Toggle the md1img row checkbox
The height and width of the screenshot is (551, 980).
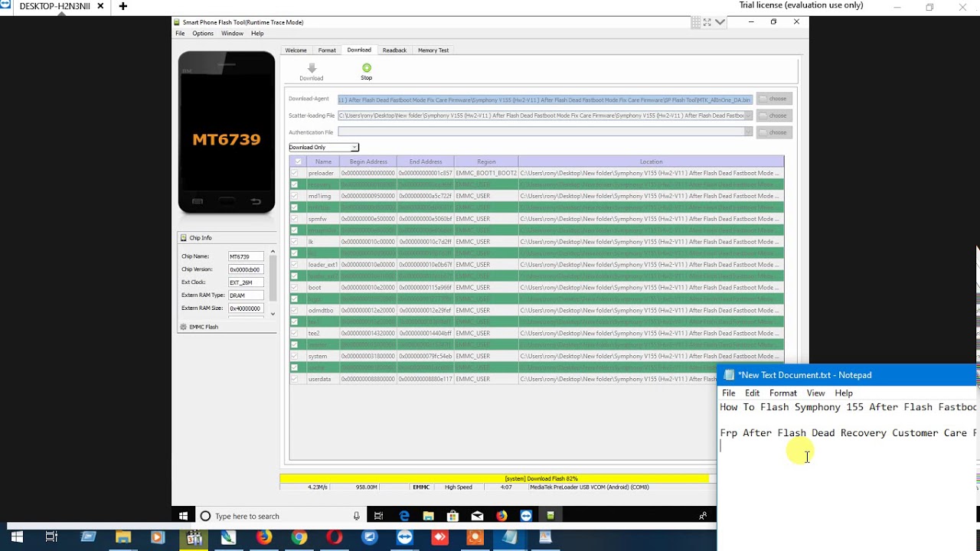click(x=294, y=196)
